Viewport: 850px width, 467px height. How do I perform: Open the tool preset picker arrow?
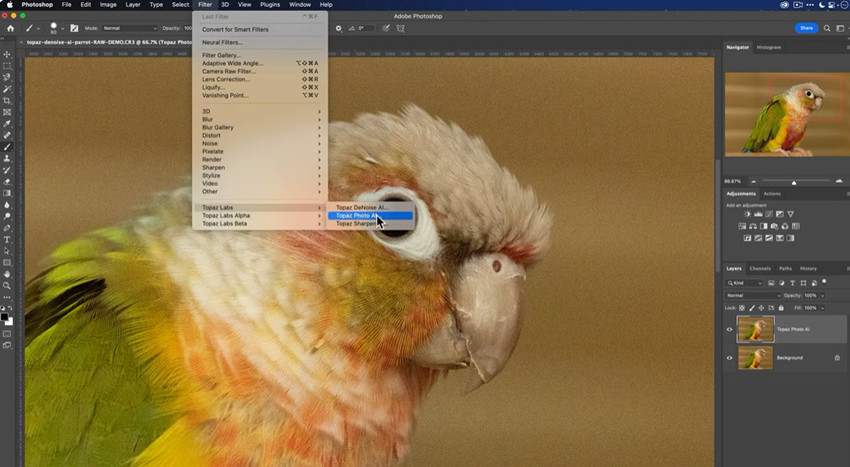38,28
